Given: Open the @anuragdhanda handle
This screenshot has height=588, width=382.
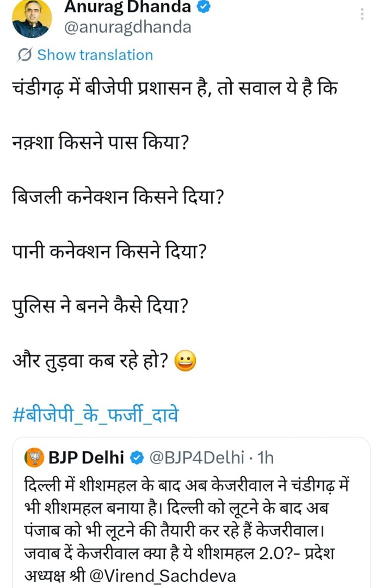Looking at the screenshot, I should [127, 27].
